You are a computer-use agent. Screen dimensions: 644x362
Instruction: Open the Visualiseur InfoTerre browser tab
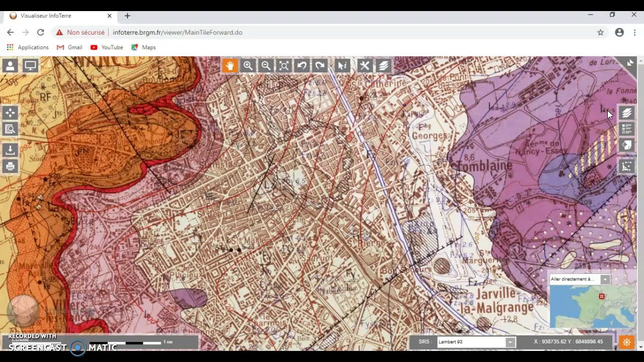click(61, 16)
